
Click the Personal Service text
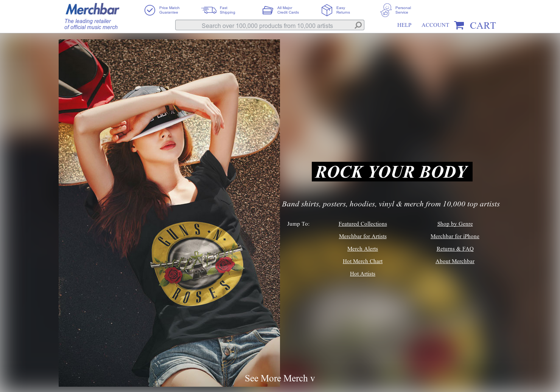403,10
